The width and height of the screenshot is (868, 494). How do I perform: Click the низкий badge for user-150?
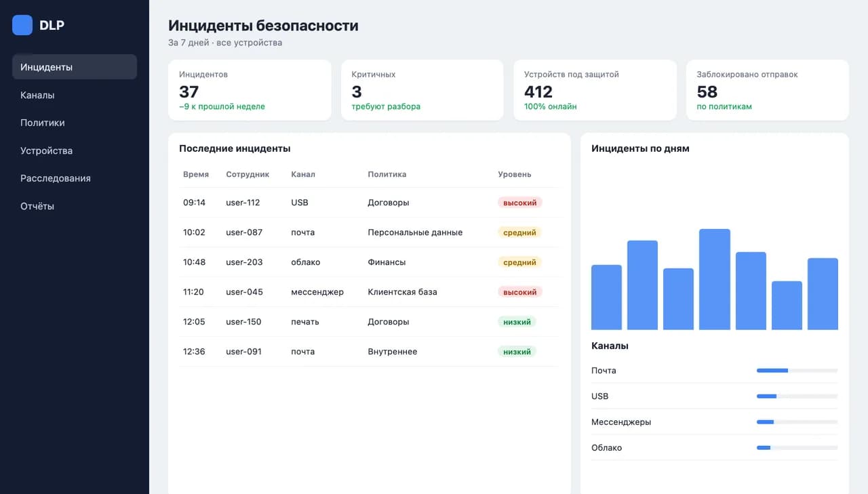[517, 322]
